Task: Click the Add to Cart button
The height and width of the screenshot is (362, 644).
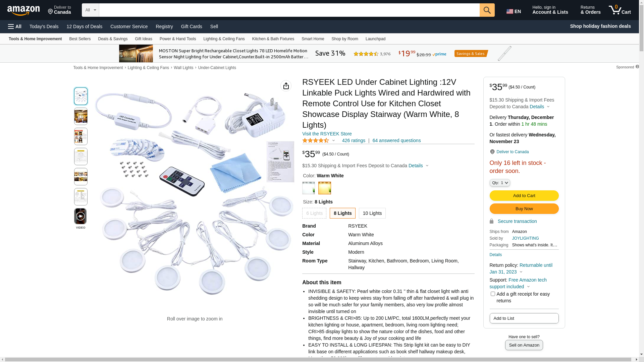Action: coord(524,196)
